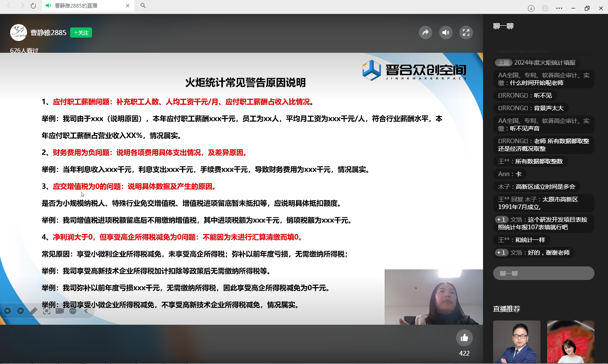Click streamer name 曹静雅2885
This screenshot has width=608, height=364.
coord(49,33)
